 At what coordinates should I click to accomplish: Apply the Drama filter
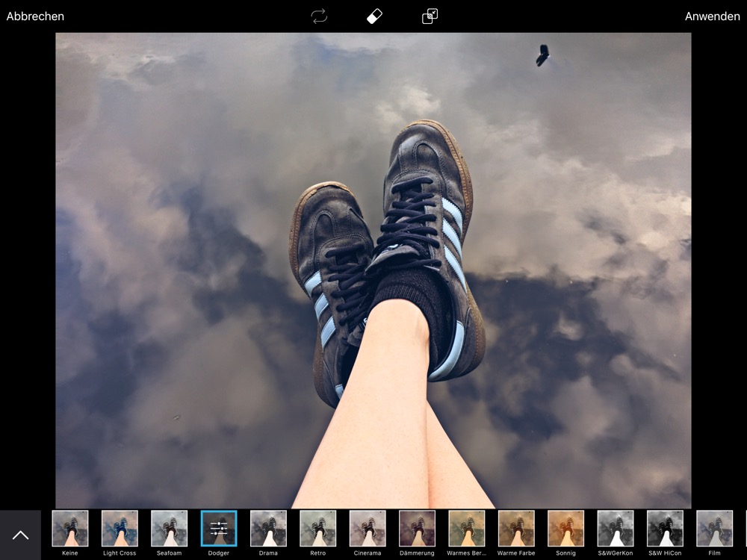pyautogui.click(x=268, y=529)
